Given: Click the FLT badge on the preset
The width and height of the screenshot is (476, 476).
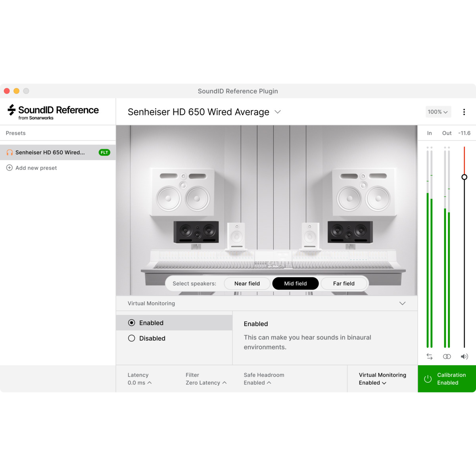Looking at the screenshot, I should point(104,152).
